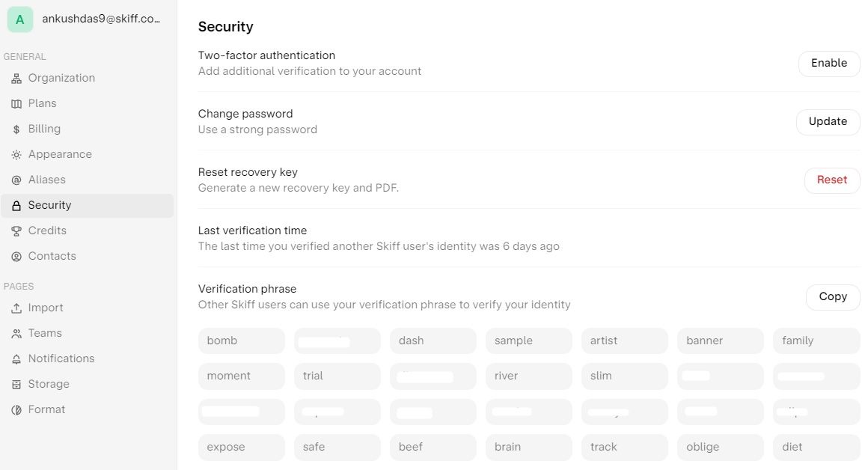
Task: Open Notifications via the bell icon
Action: pyautogui.click(x=16, y=358)
